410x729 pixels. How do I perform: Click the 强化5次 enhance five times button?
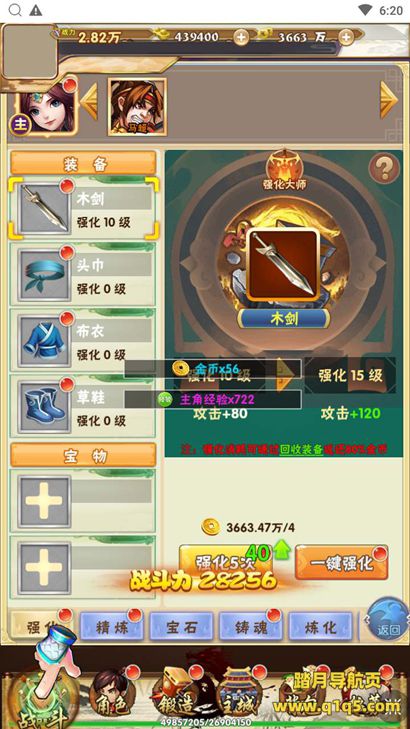click(x=226, y=561)
